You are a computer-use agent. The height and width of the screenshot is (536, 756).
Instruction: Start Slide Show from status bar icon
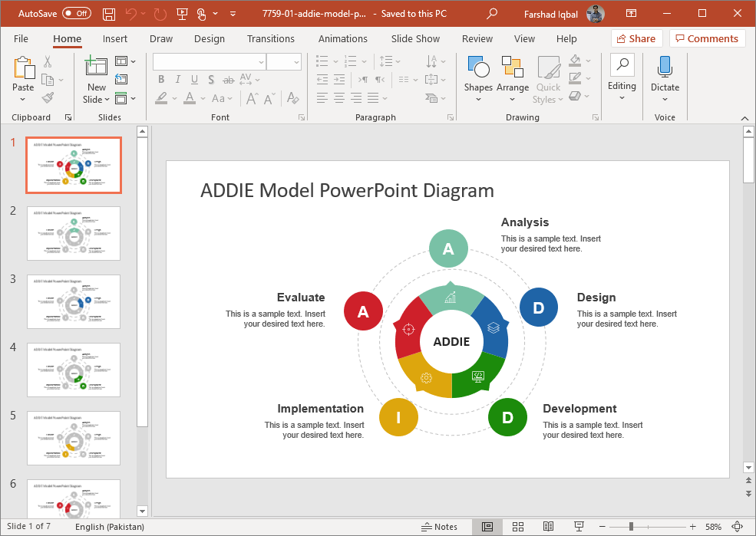click(578, 527)
